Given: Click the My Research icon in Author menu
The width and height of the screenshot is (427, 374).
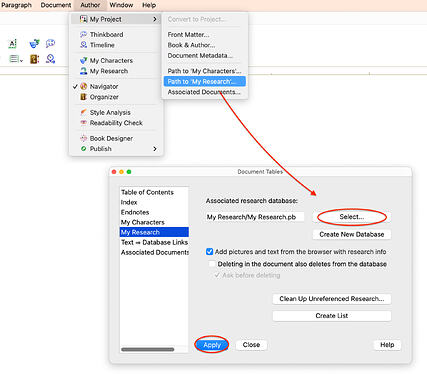Looking at the screenshot, I should [x=83, y=71].
